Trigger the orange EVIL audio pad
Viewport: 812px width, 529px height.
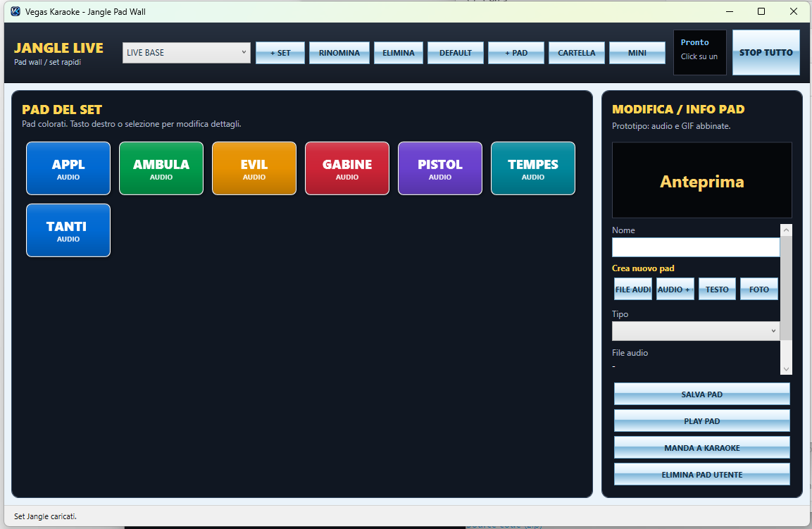[254, 168]
